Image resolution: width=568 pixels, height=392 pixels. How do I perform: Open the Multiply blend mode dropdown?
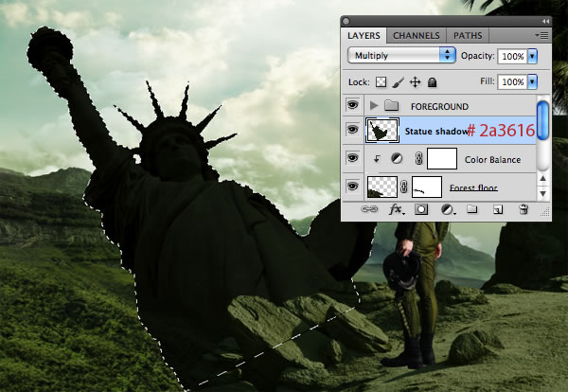(401, 56)
